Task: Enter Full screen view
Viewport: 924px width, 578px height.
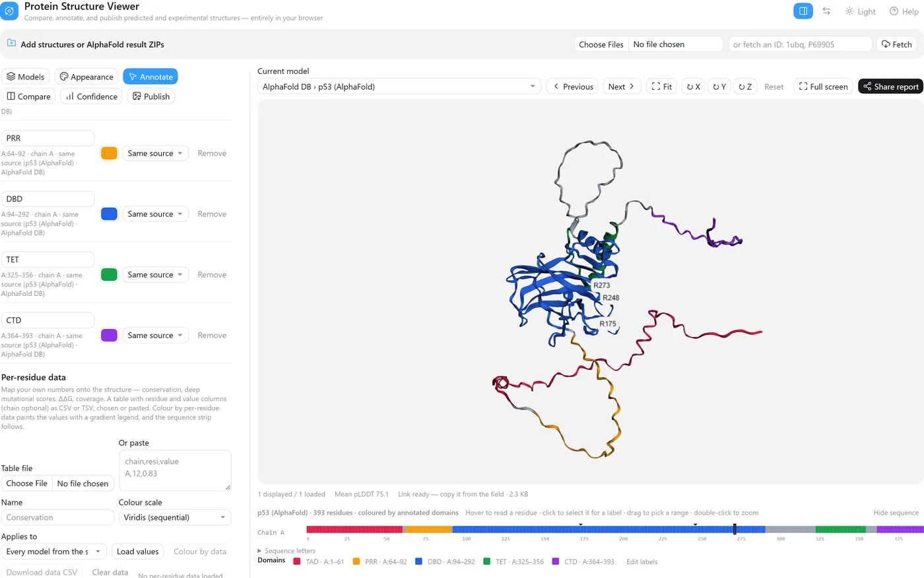Action: click(x=823, y=87)
